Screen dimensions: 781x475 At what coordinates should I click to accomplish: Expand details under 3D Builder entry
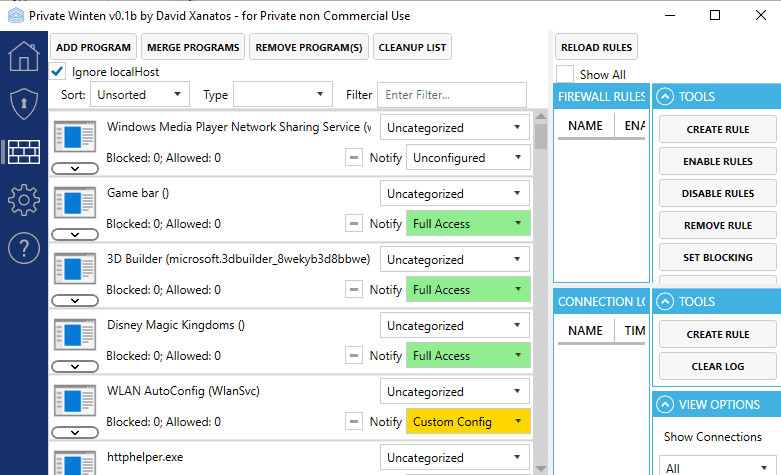pyautogui.click(x=75, y=301)
